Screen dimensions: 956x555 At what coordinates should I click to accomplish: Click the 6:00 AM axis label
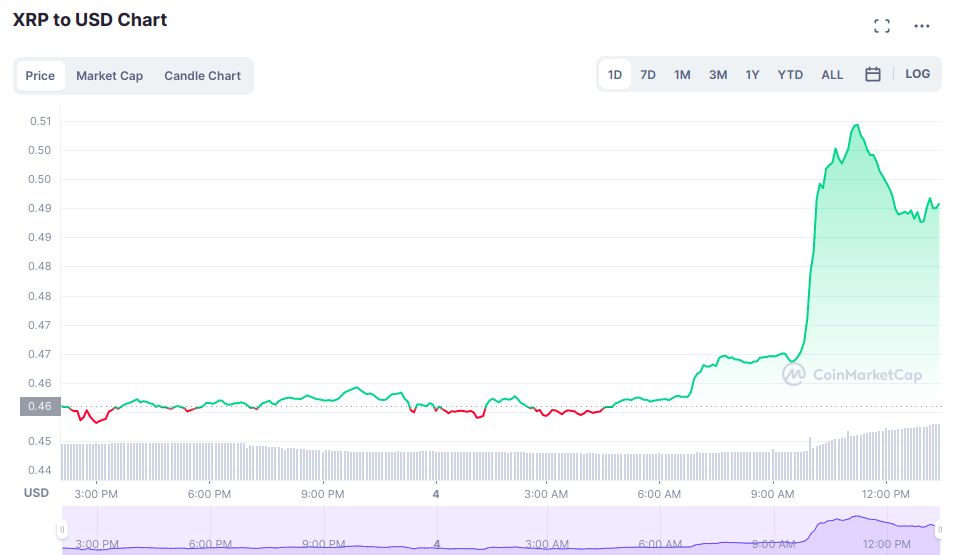tap(659, 494)
